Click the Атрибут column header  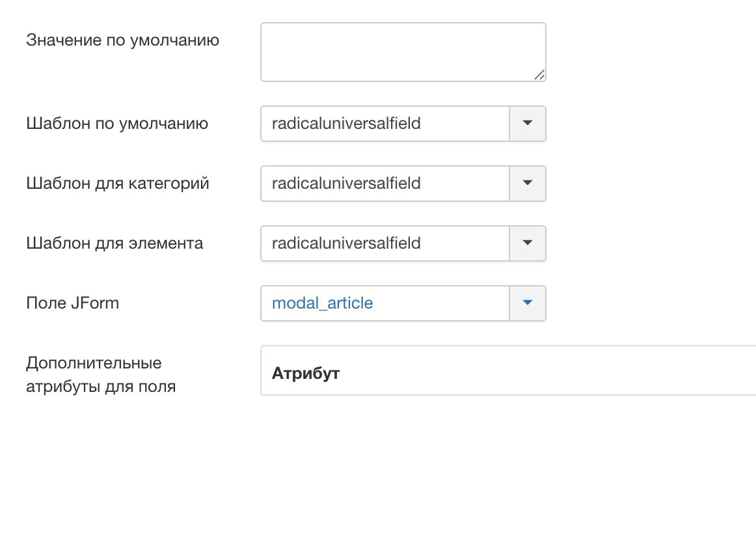point(306,373)
